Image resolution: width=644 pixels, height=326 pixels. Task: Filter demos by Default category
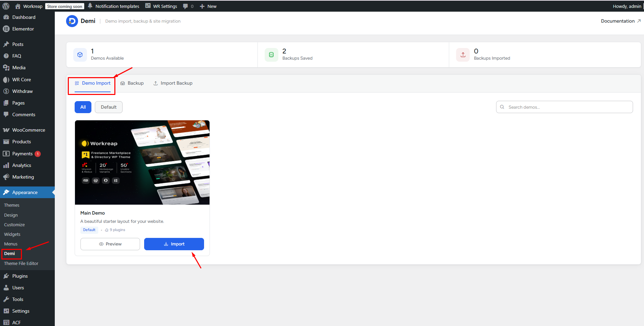[x=109, y=107]
